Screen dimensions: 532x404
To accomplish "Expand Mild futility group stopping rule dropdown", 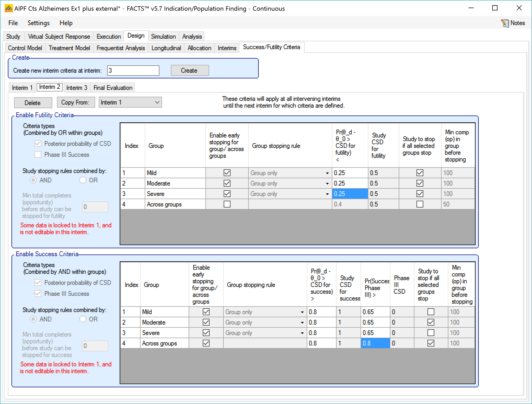I will (x=327, y=173).
